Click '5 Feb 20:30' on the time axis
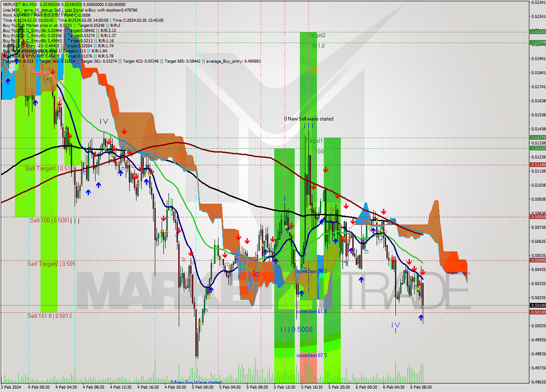This screenshot has width=546, height=392. click(339, 387)
